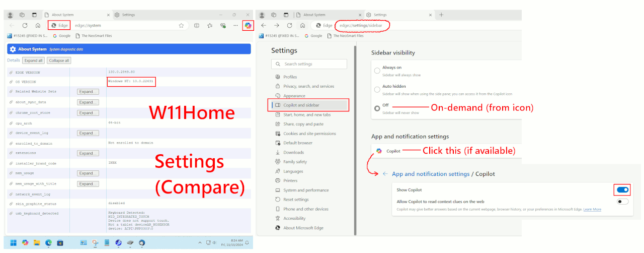This screenshot has width=644, height=253.
Task: Open a new tab with the plus button in the Settings window
Action: (x=441, y=15)
